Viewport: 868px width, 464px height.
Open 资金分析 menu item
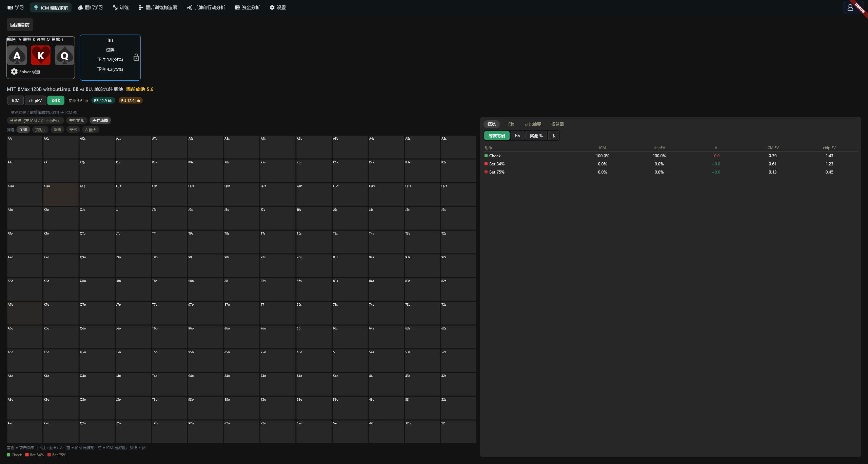point(248,7)
